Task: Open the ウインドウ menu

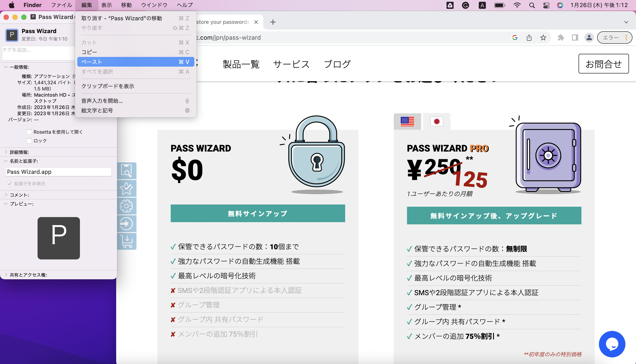Action: coord(154,5)
